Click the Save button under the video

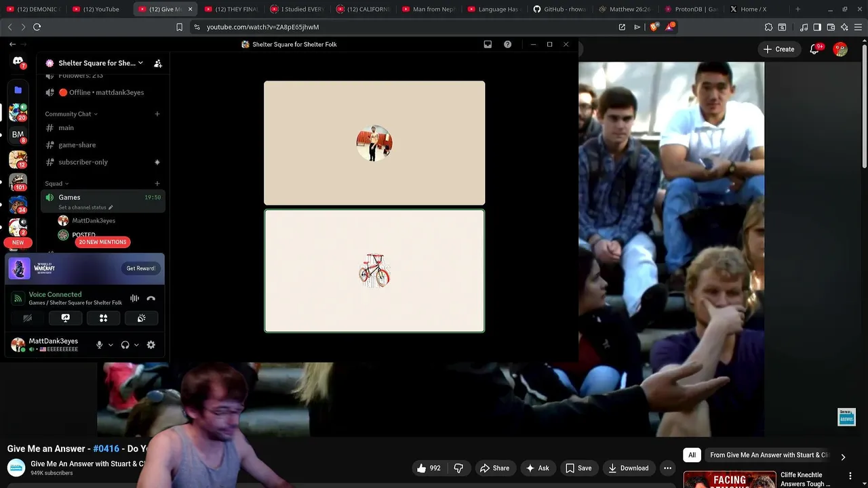578,468
